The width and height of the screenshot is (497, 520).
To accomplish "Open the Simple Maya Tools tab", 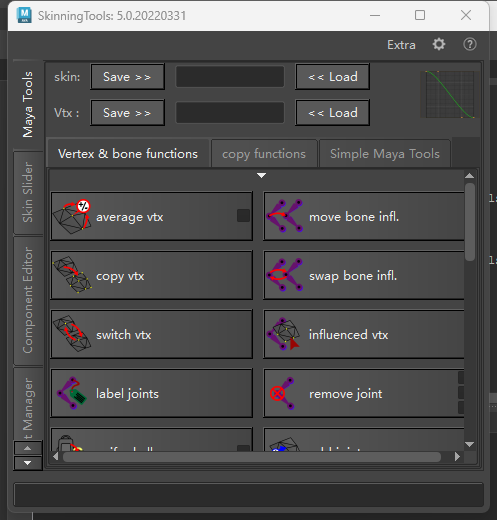I will click(x=385, y=154).
